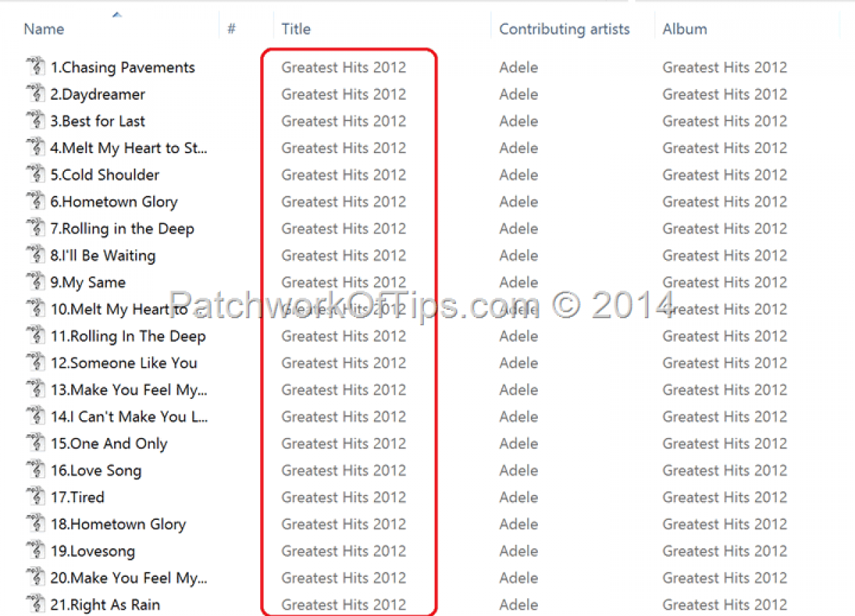Click the 7.Rolling in the Deep file icon

point(35,229)
